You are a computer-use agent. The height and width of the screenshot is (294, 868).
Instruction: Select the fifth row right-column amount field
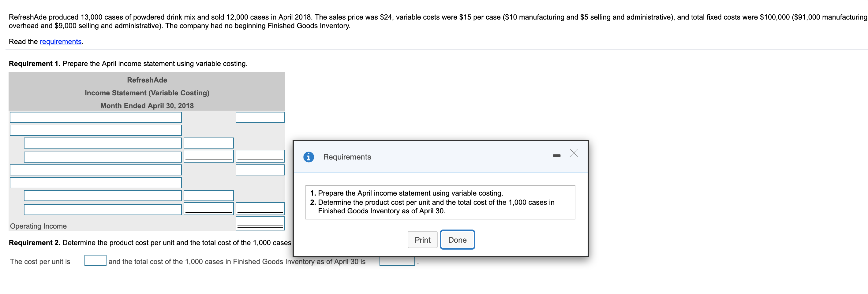(x=260, y=170)
